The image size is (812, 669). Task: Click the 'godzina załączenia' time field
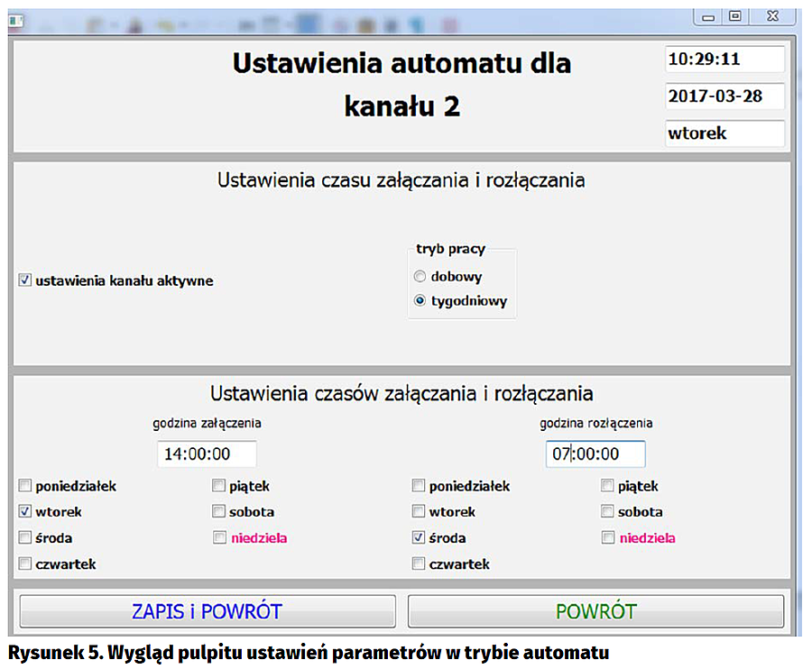point(207,454)
